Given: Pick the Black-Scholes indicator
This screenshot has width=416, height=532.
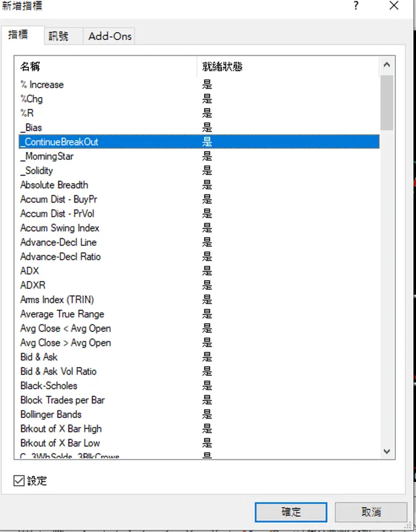Looking at the screenshot, I should coord(49,386).
